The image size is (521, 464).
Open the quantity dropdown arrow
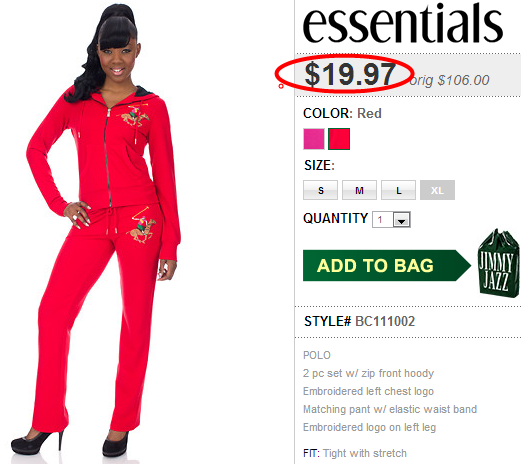401,220
